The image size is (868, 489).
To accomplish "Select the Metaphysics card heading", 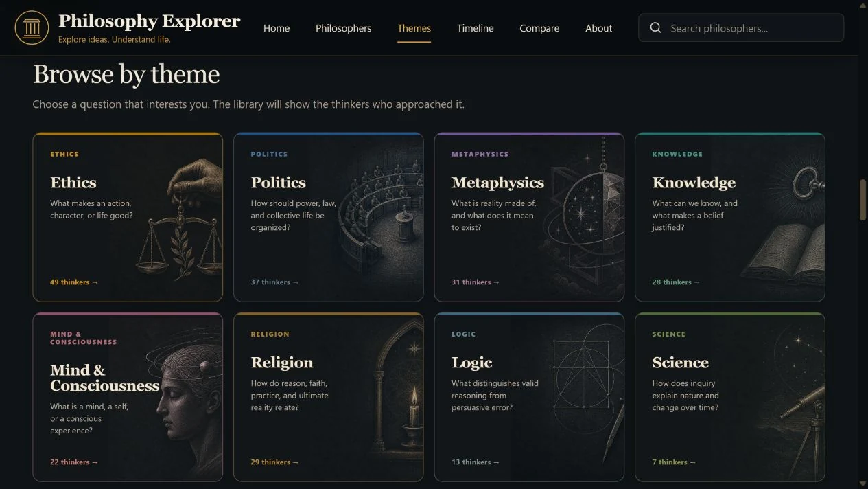I will point(497,183).
